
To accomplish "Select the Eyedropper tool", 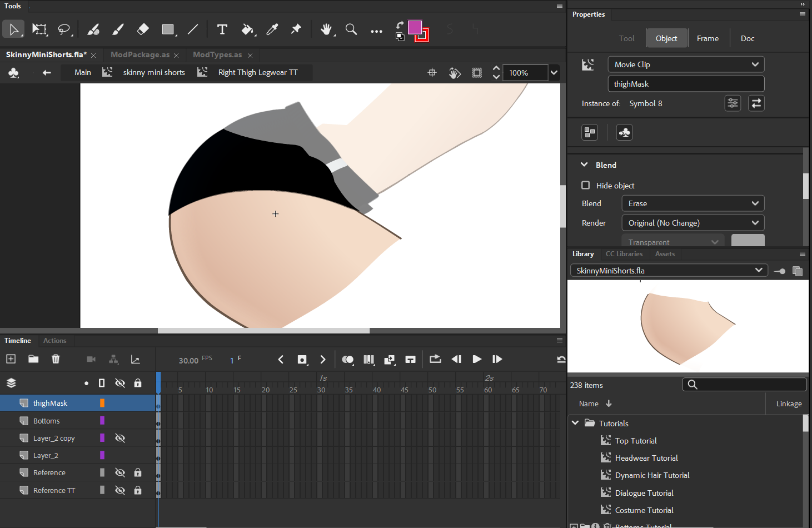I will coord(272,29).
